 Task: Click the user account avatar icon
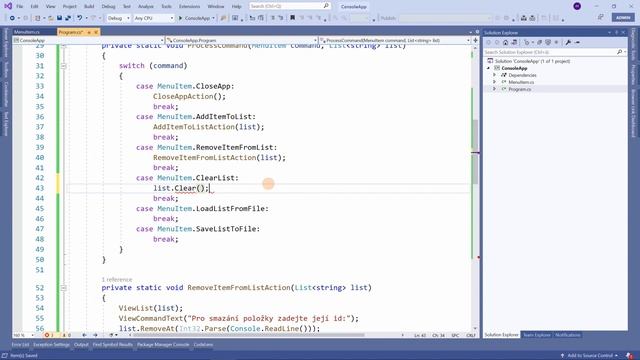click(577, 6)
